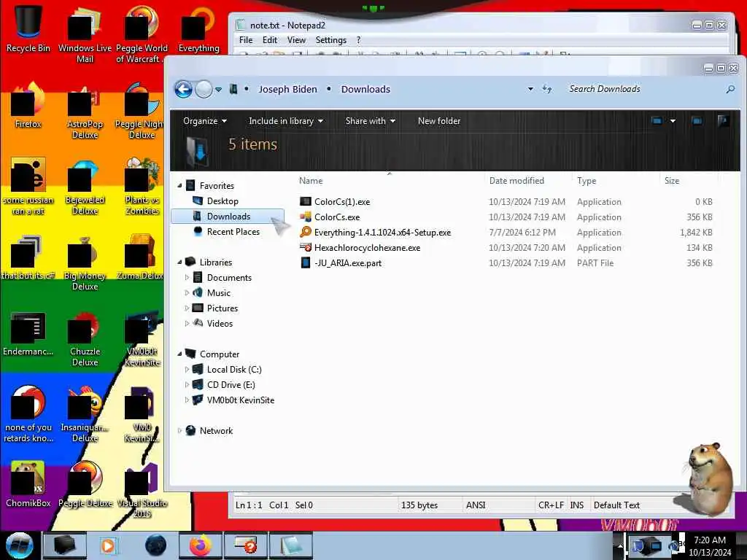Select Local Disk (C:)
Viewport: 747px width, 560px height.
point(233,370)
